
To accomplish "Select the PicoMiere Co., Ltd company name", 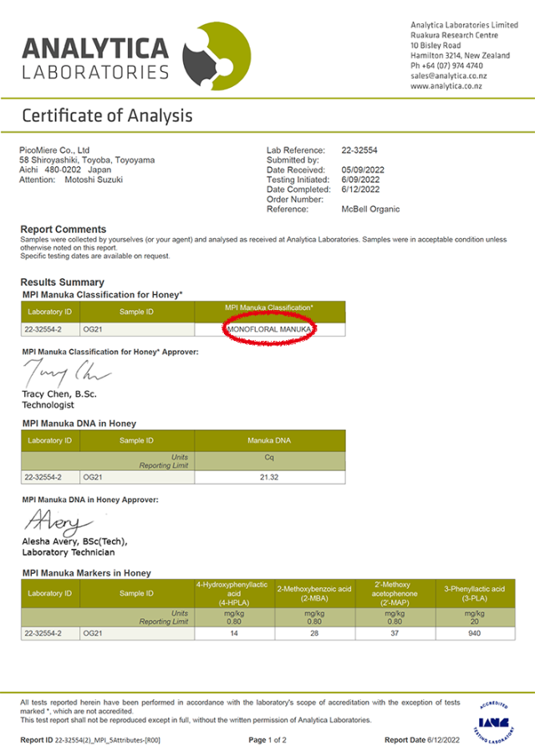I will (54, 150).
